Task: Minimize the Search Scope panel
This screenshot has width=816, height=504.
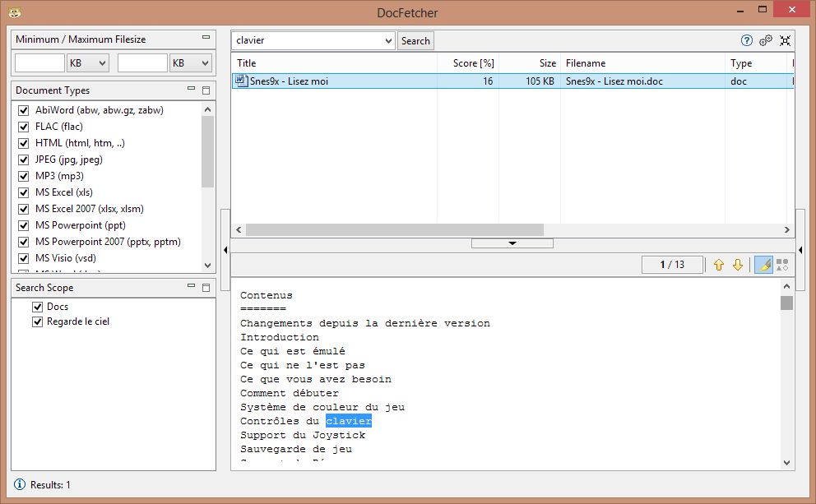Action: [x=192, y=285]
